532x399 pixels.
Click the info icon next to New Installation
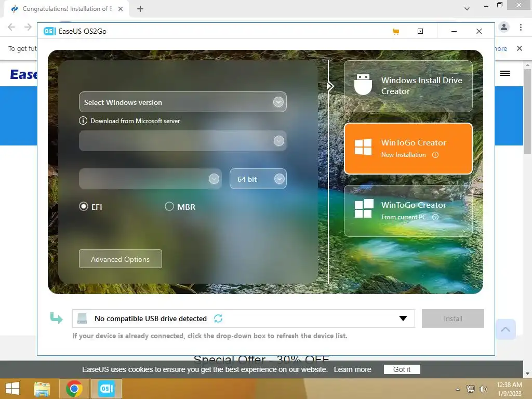click(x=435, y=155)
